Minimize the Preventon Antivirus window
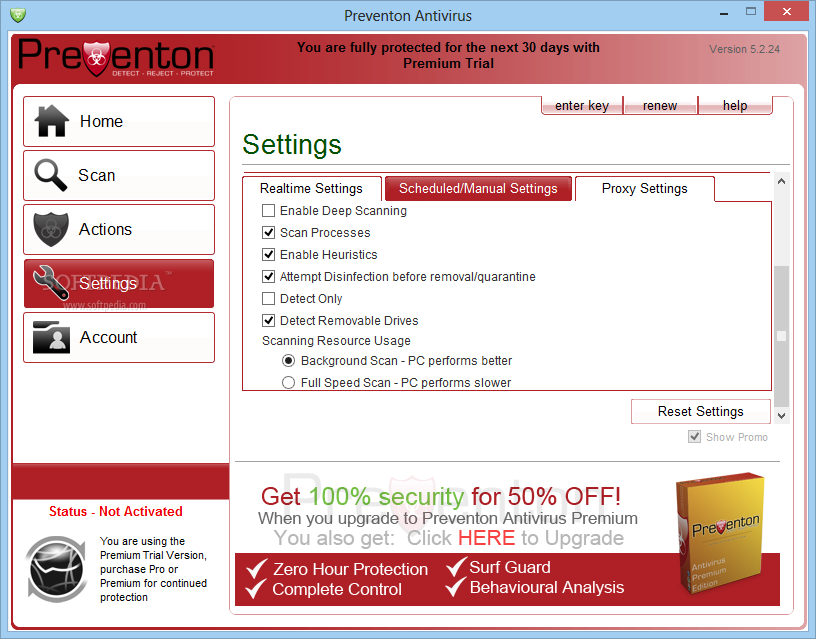Screen dimensions: 816x639 click(724, 14)
